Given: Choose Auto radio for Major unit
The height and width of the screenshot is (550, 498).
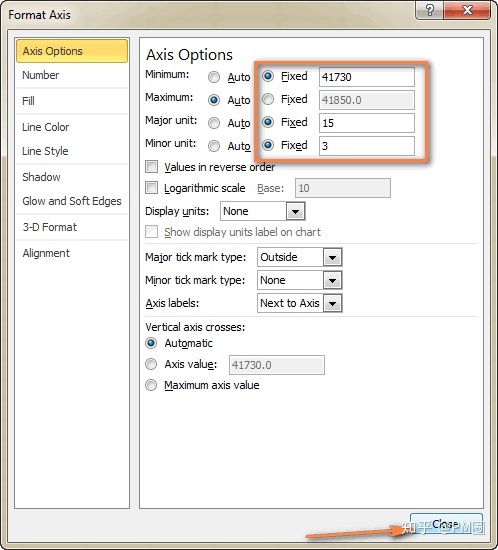Looking at the screenshot, I should (x=214, y=123).
